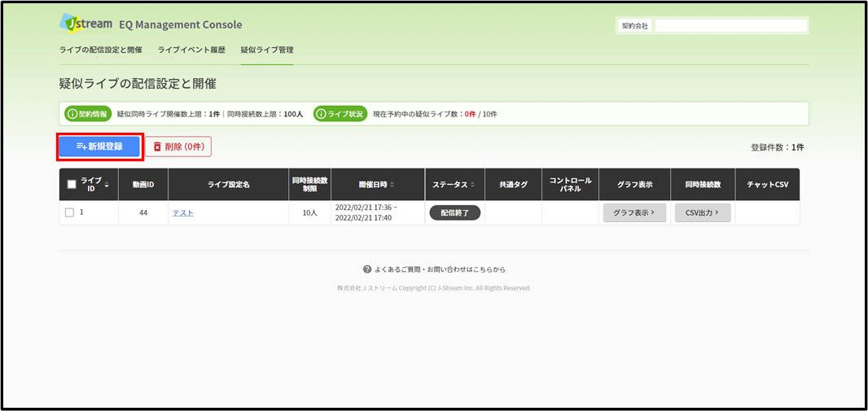Click the 同時接続数 column header
The image size is (868, 411).
703,184
